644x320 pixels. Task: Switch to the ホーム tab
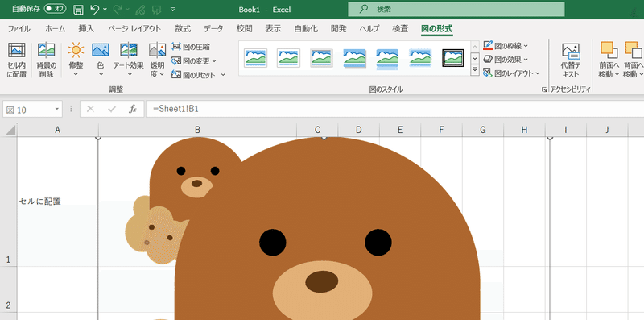point(55,28)
